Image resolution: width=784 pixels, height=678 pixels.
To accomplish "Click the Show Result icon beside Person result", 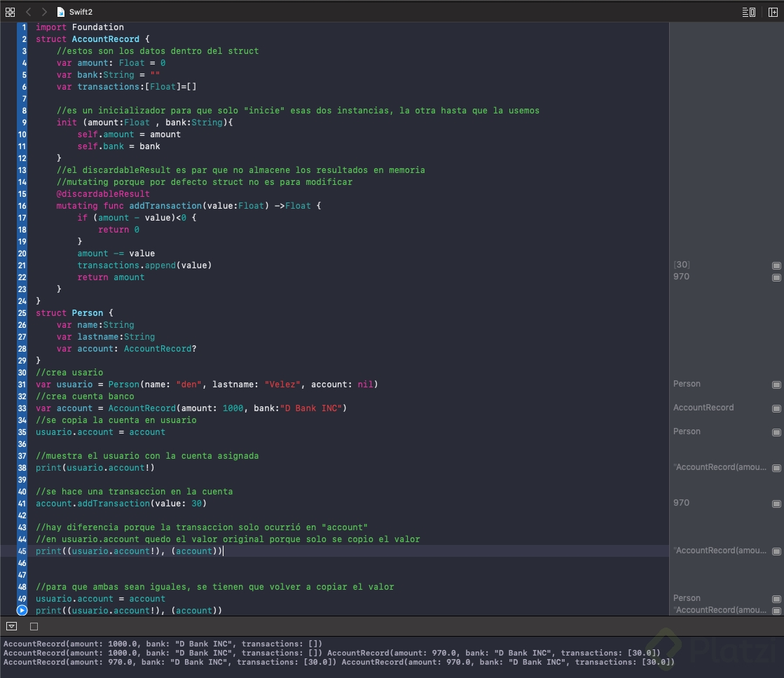I will (776, 384).
